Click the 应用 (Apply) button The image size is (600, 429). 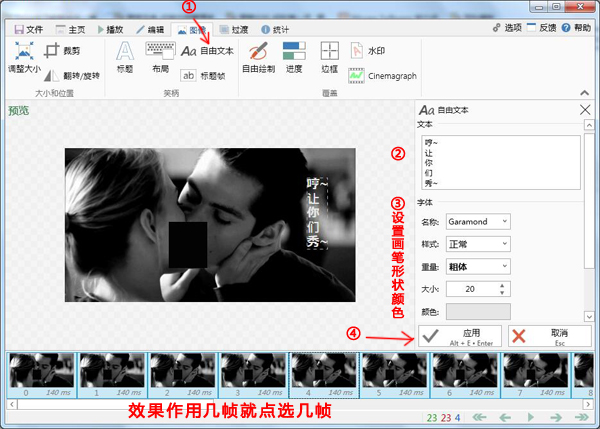pyautogui.click(x=460, y=336)
